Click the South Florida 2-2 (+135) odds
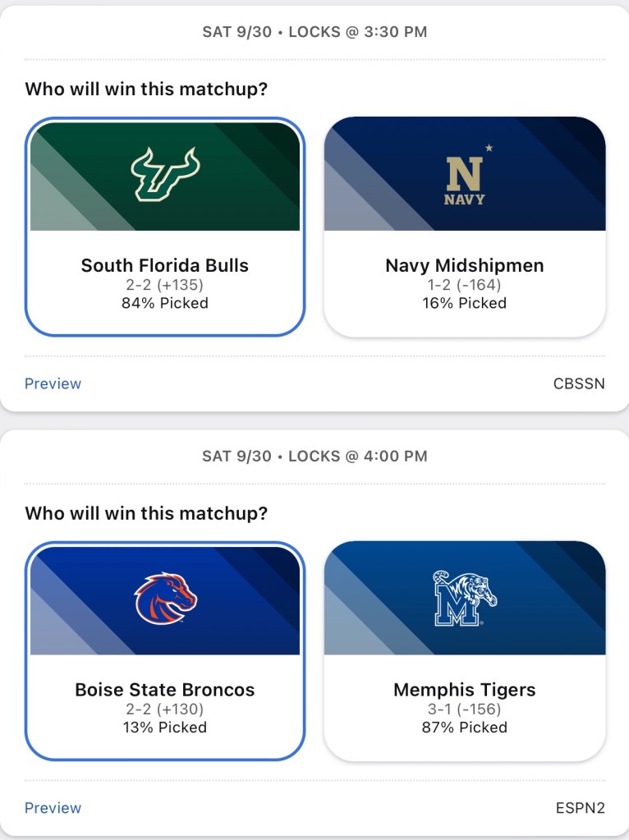 pos(165,285)
